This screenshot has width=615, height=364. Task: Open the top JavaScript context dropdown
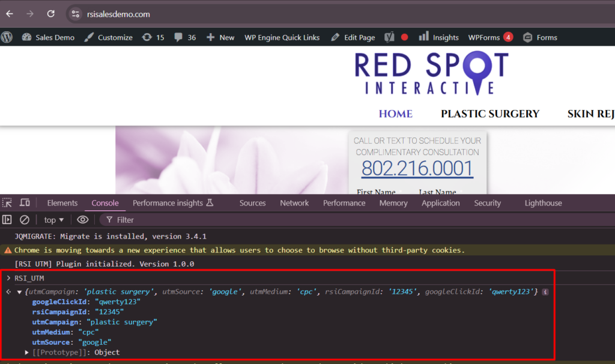pos(53,220)
